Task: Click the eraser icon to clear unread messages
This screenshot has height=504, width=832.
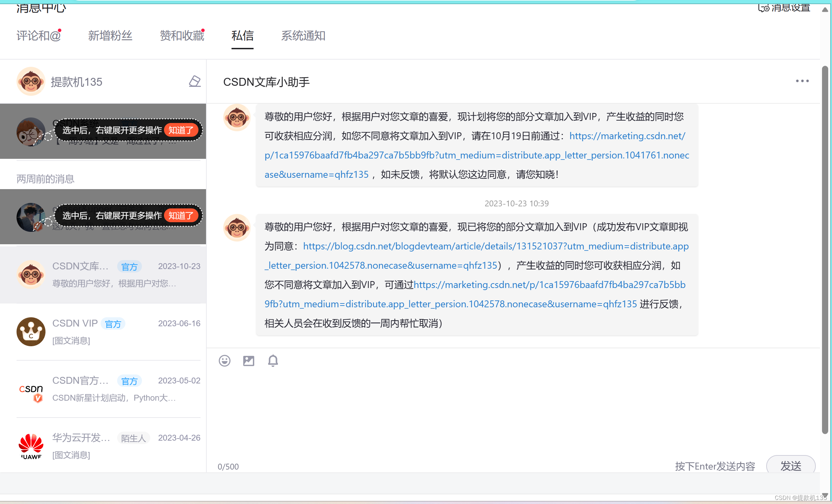Action: tap(194, 82)
